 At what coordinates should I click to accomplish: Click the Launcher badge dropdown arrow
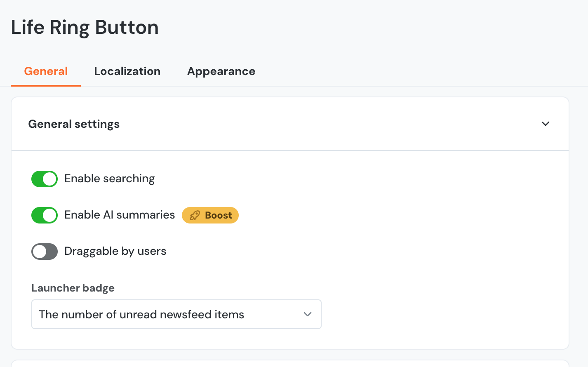coord(307,314)
